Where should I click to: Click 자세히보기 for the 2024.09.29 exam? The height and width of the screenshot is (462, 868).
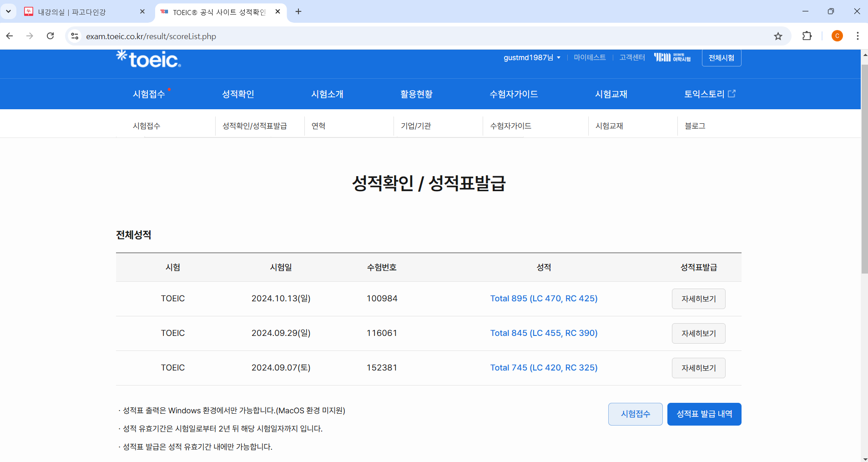(x=699, y=333)
